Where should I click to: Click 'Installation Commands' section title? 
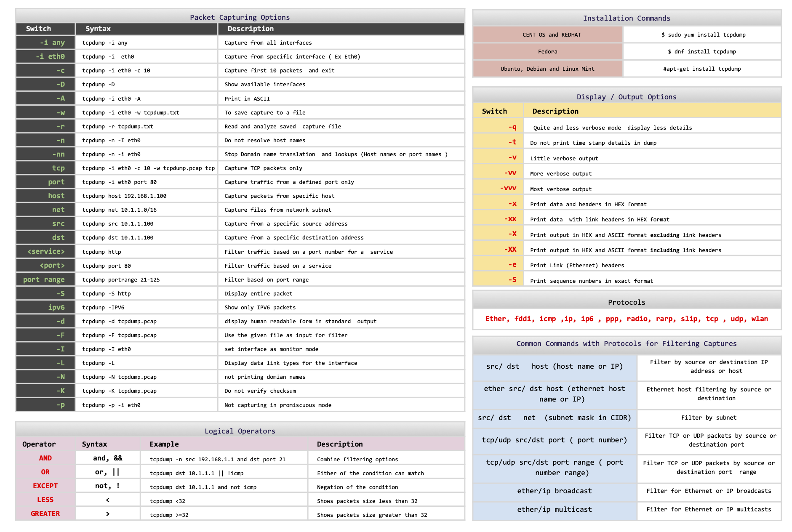tap(627, 18)
